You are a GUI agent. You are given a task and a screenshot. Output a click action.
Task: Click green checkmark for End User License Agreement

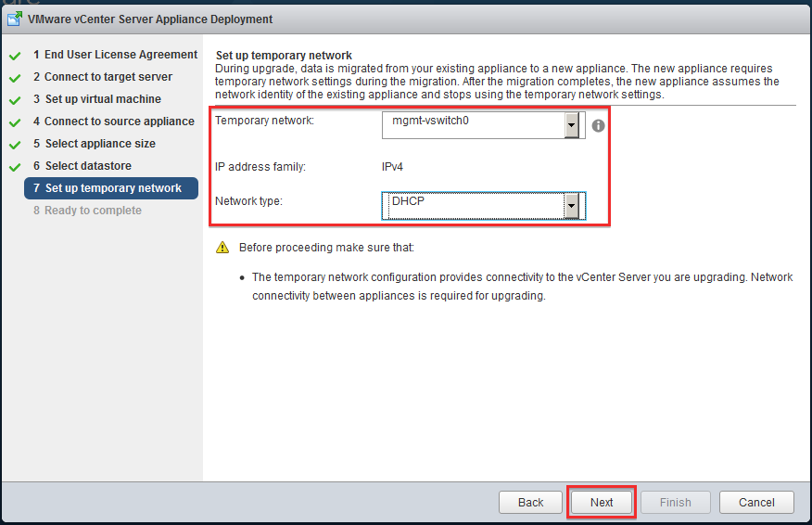(x=15, y=56)
